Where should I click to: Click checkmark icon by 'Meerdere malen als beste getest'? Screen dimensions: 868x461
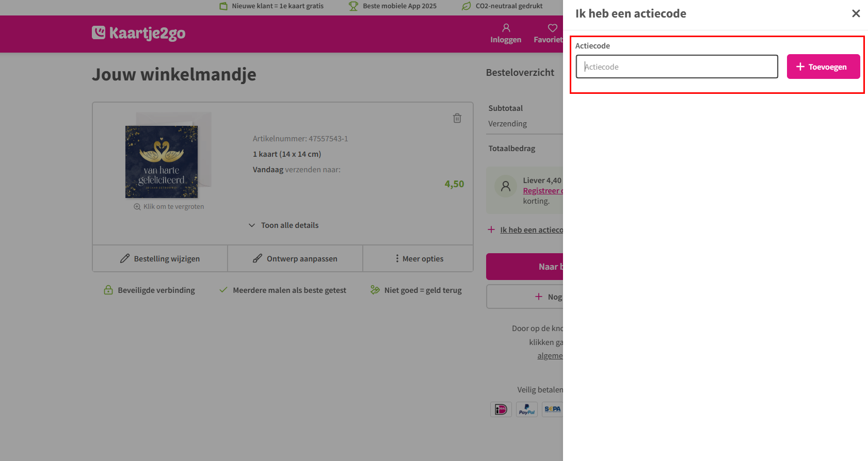click(223, 290)
